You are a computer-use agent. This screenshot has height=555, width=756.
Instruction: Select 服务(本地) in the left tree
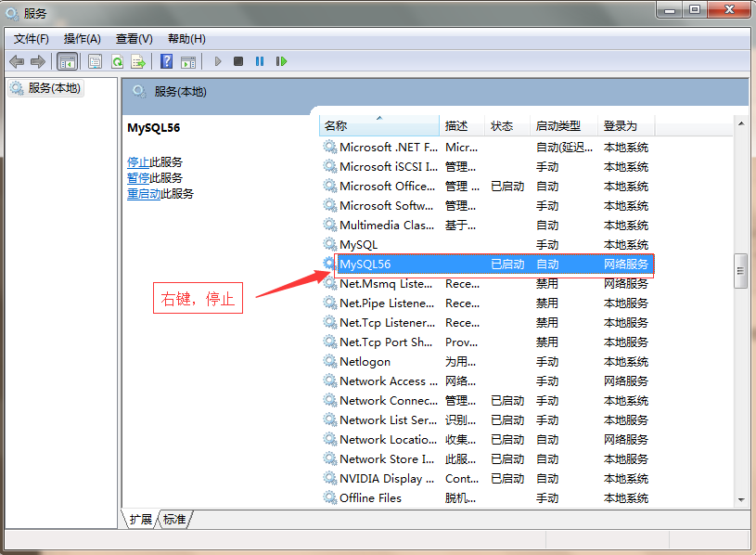click(x=46, y=88)
